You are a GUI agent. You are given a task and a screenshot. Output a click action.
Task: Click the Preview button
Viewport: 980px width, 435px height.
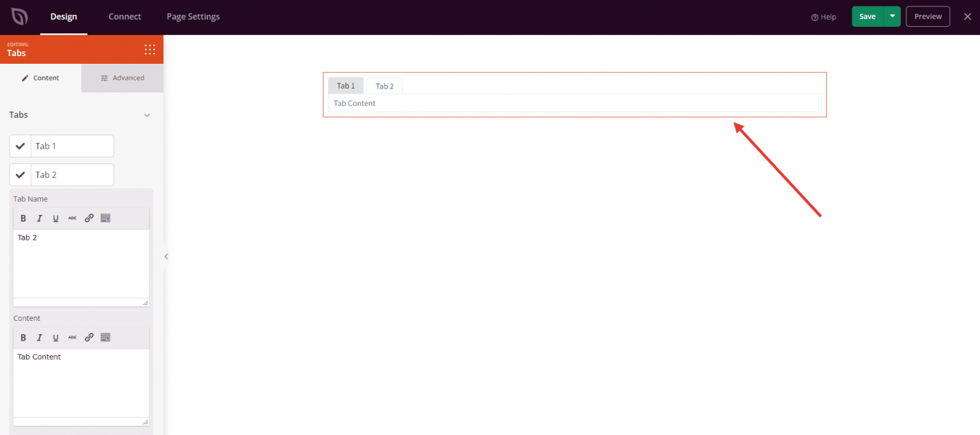point(928,16)
